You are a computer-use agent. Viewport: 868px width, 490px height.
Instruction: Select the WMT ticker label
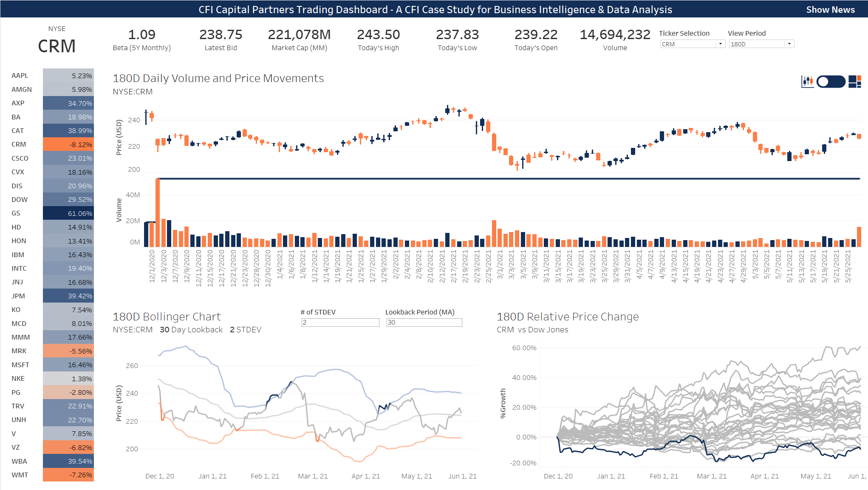pos(20,475)
